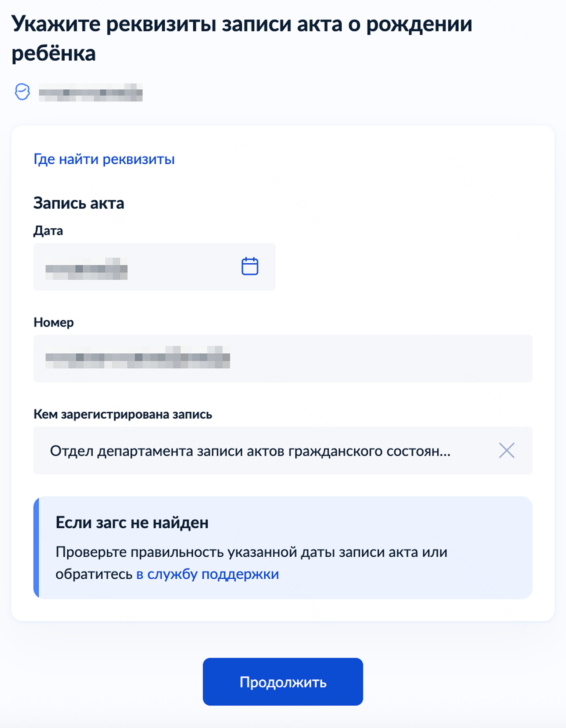Click the child face avatar icon
This screenshot has height=728, width=566.
pos(22,92)
